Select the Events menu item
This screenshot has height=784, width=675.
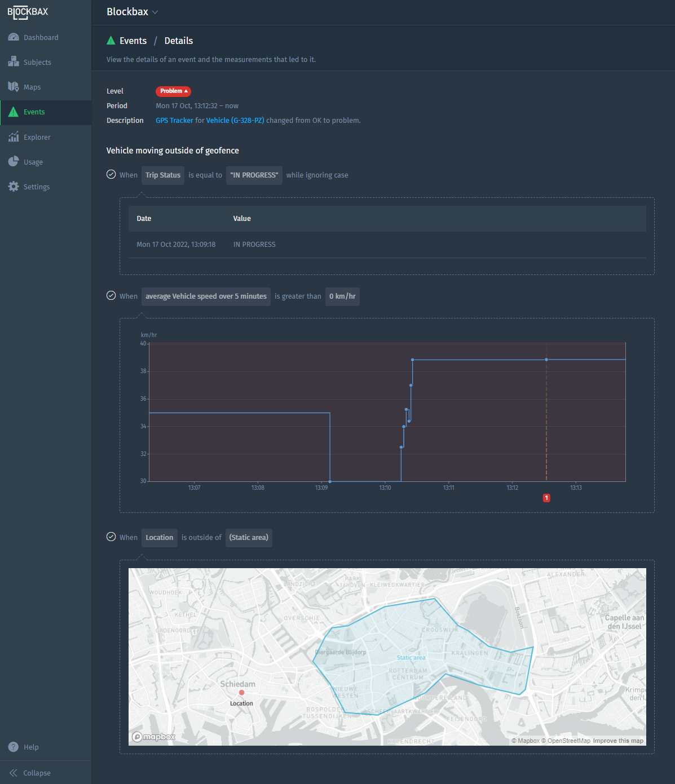(x=34, y=112)
